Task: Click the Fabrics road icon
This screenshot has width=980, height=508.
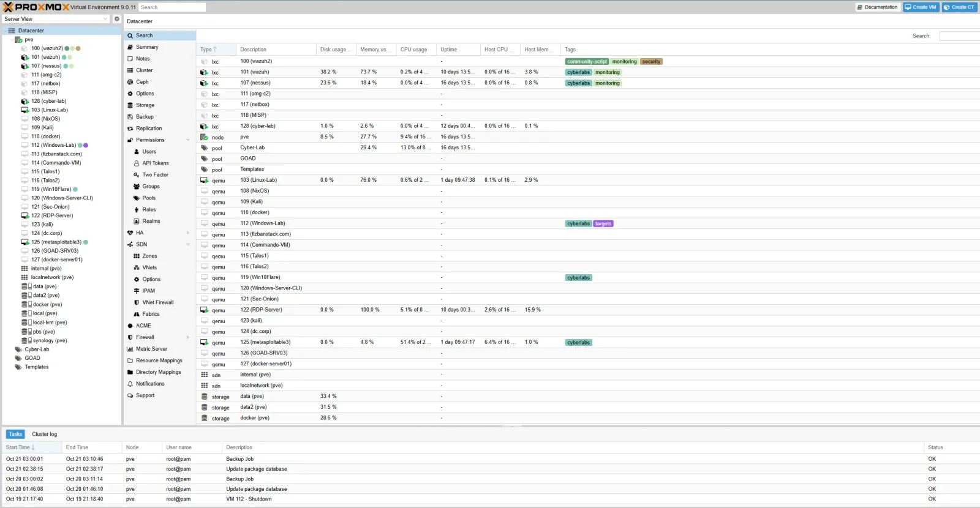Action: coord(137,314)
